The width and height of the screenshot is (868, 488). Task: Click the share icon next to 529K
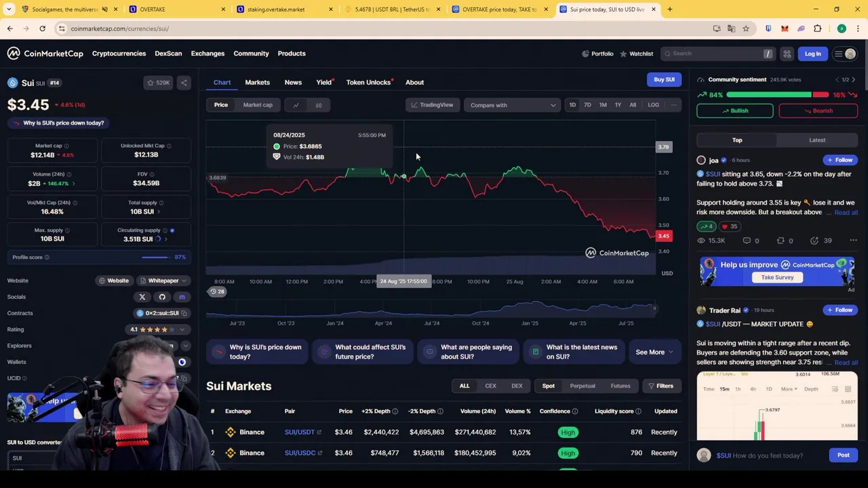184,83
